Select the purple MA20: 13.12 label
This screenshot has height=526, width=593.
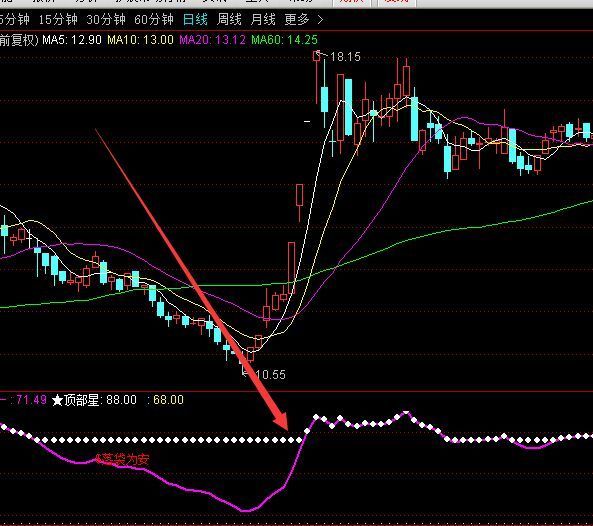pos(212,40)
